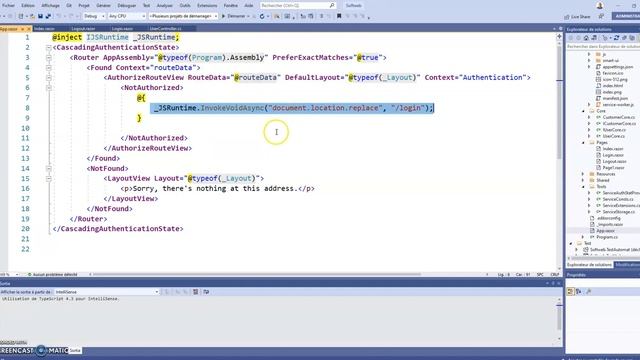The width and height of the screenshot is (640, 360).
Task: Click the Démarrer start button
Action: (x=235, y=16)
